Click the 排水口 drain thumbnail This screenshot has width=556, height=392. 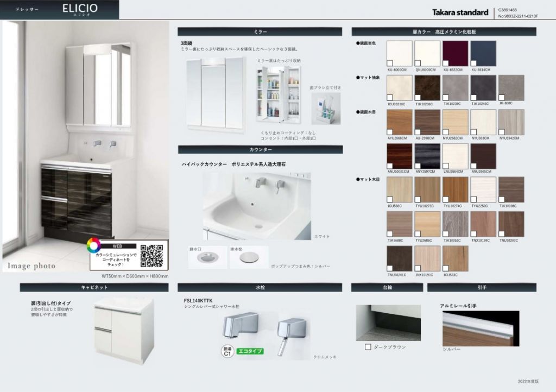207,257
